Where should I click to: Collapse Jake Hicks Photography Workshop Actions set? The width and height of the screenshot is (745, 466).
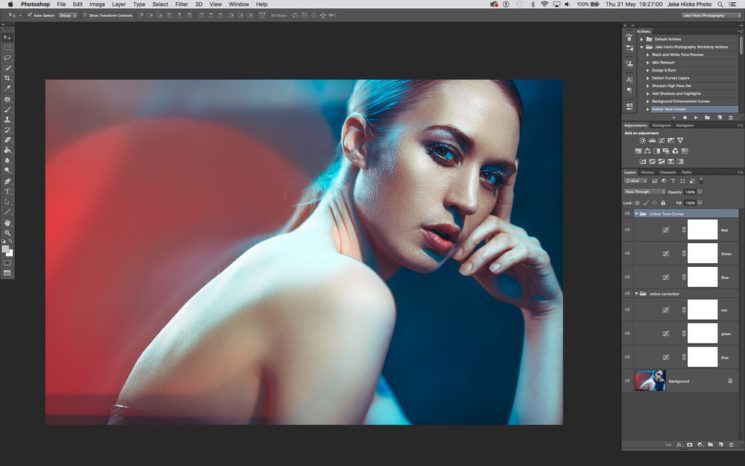coord(641,47)
